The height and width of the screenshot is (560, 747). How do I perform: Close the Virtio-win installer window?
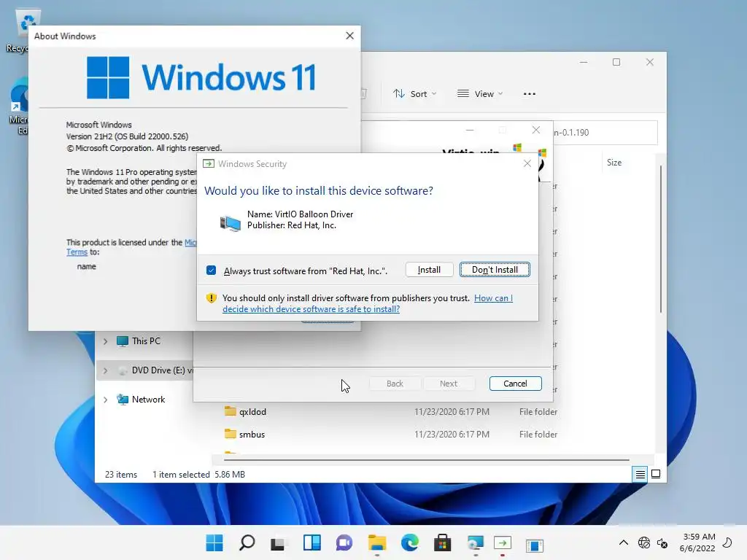[x=536, y=130]
